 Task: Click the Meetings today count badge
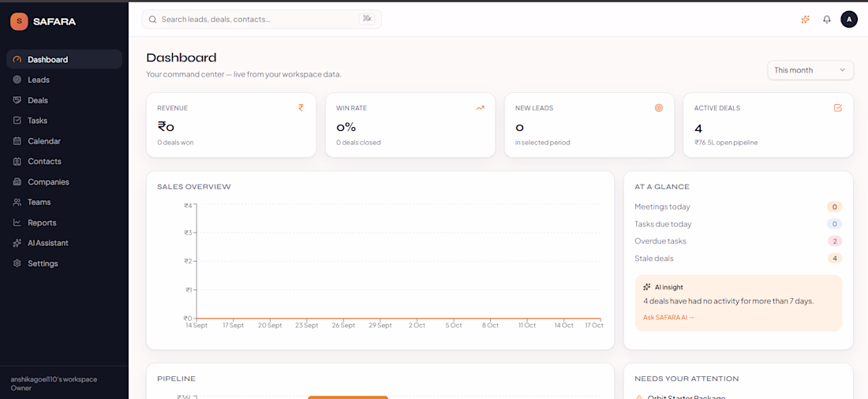pyautogui.click(x=834, y=207)
